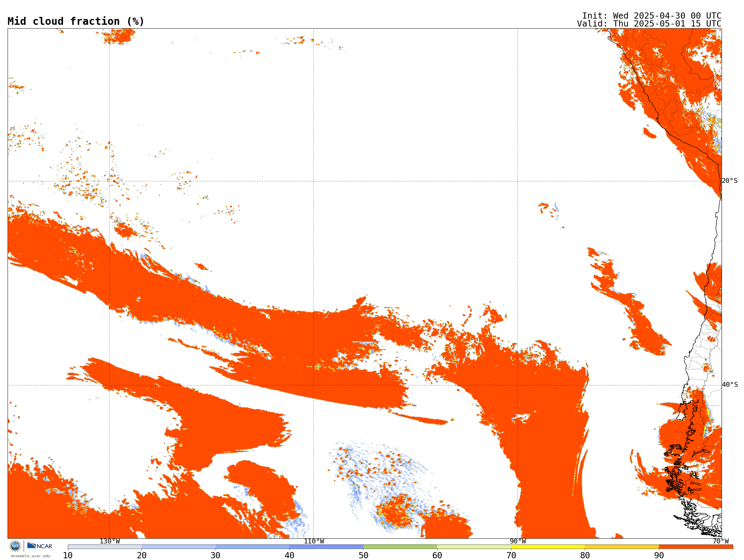Click the 30-40 blue colorbar segment
Viewport: 744px width, 560px height.
tap(252, 547)
